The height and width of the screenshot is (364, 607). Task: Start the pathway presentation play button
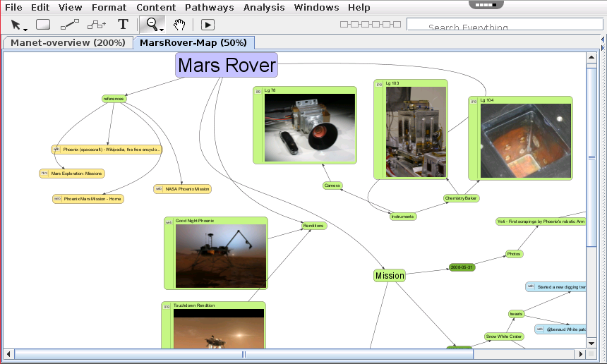click(x=208, y=25)
